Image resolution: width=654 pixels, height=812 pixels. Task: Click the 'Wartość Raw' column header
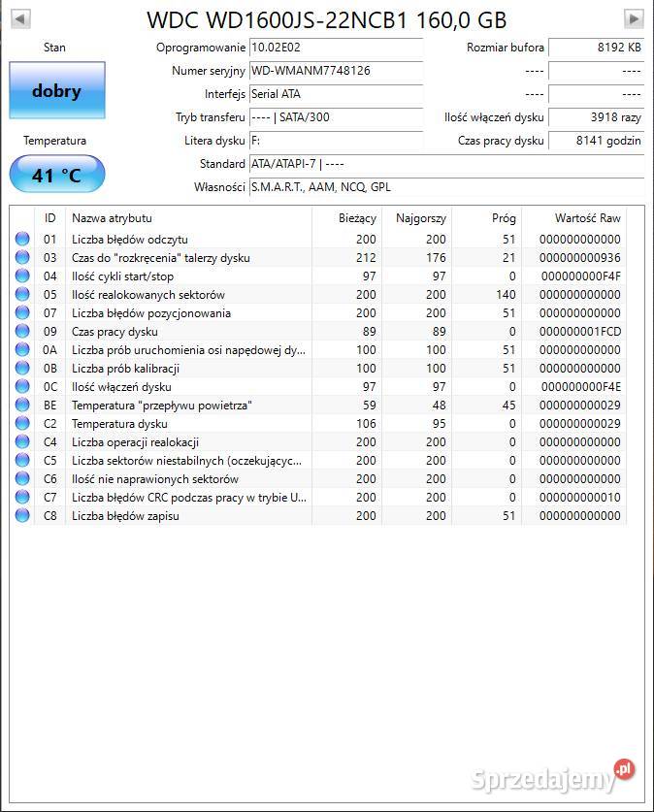573,218
